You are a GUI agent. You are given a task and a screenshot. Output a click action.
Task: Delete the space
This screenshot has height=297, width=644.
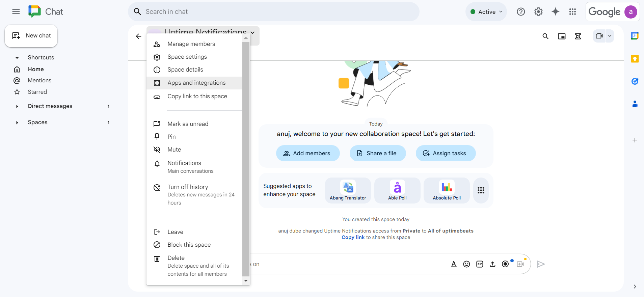coord(194,266)
